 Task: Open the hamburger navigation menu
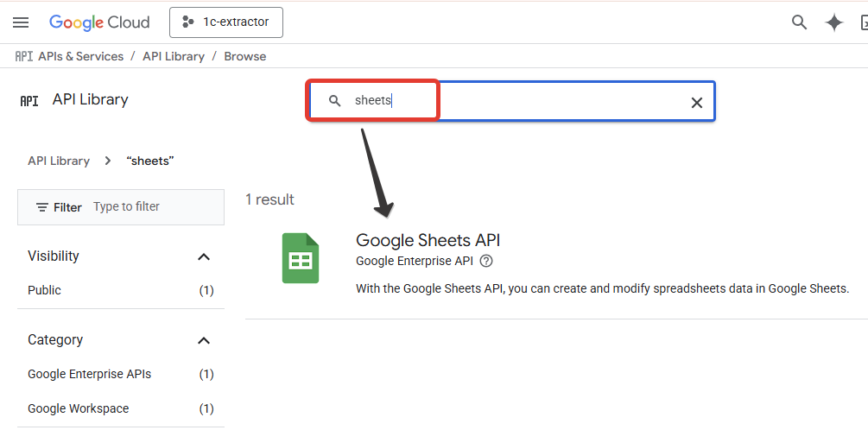pos(21,22)
